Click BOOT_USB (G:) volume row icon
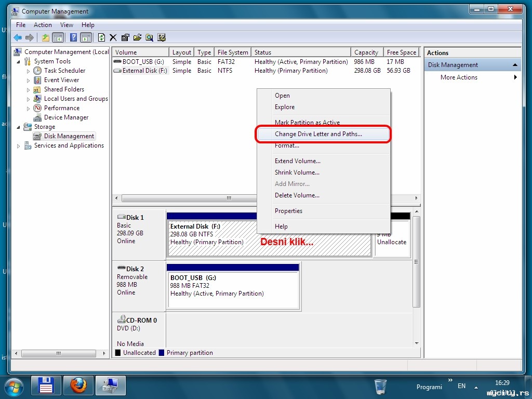The height and width of the screenshot is (399, 532). [117, 61]
